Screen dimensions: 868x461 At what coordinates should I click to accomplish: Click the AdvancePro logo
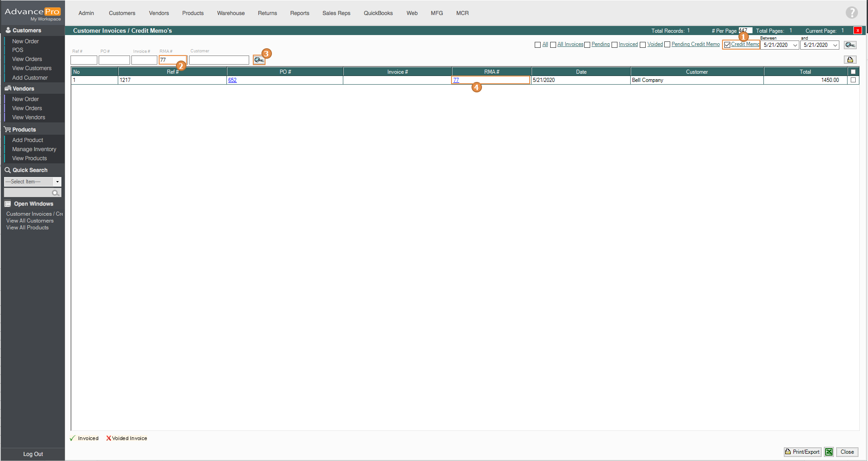click(32, 13)
